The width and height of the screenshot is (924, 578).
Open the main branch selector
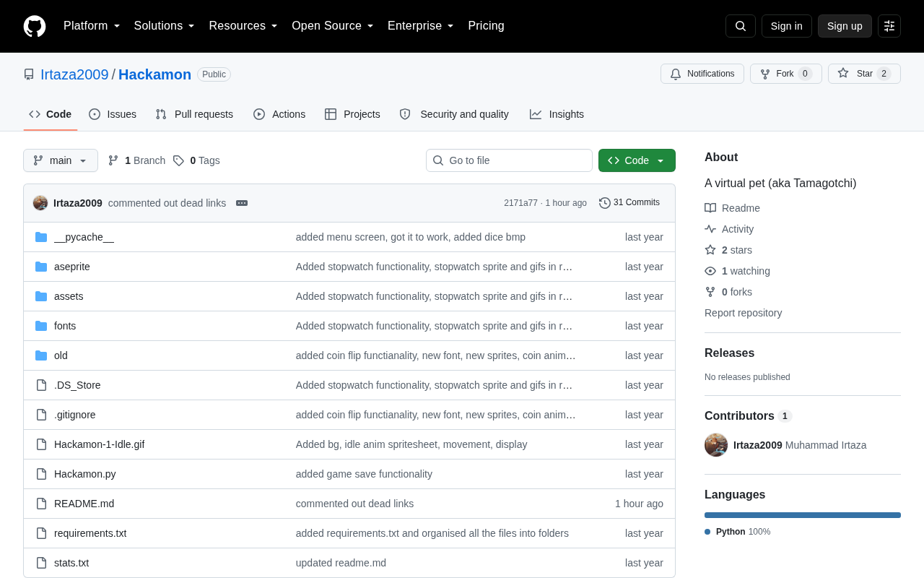click(x=61, y=160)
